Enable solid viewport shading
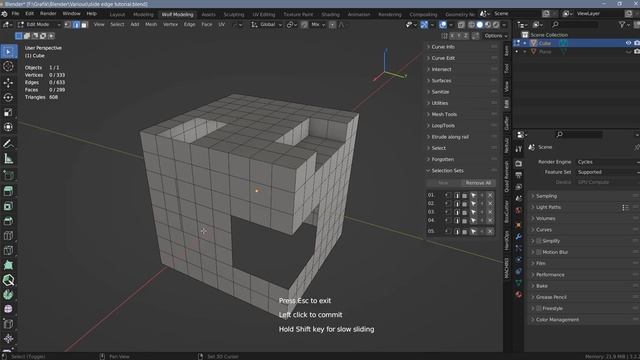Image resolution: width=640 pixels, height=360 pixels. [x=480, y=25]
